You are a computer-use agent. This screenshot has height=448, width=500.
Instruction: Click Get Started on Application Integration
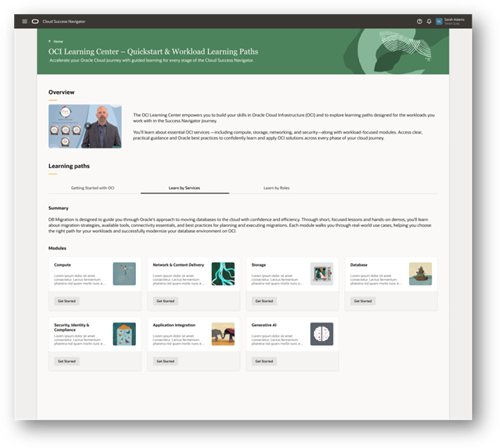(166, 361)
